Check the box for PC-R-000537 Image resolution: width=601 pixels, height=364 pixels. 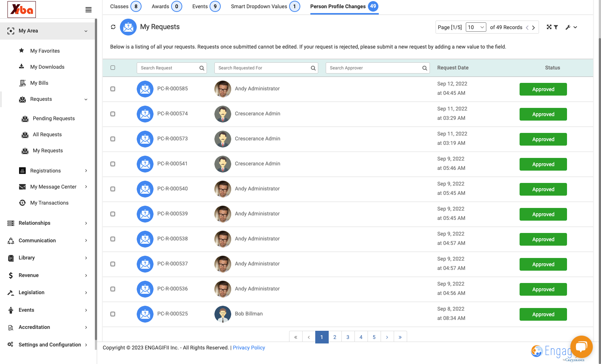[x=113, y=264]
